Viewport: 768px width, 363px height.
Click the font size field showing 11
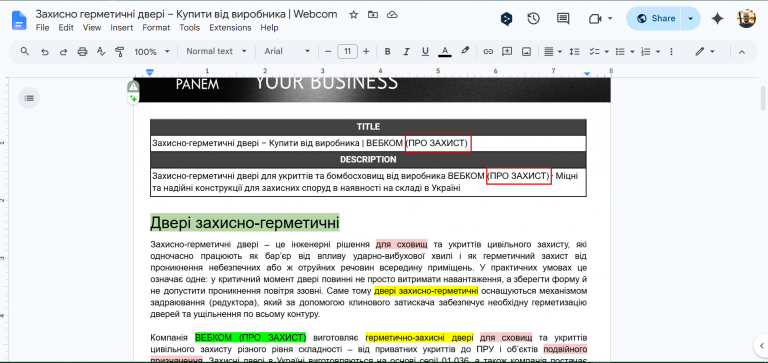tap(347, 51)
